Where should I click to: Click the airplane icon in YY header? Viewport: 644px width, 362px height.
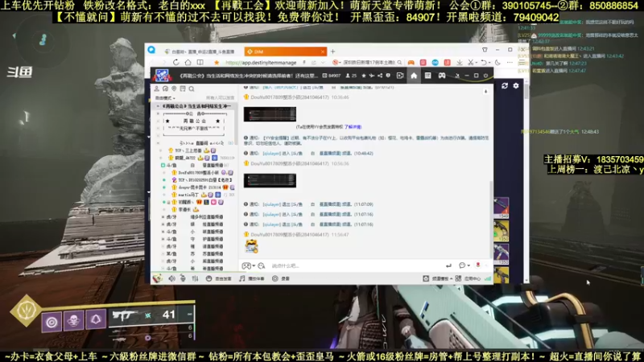pyautogui.click(x=372, y=76)
